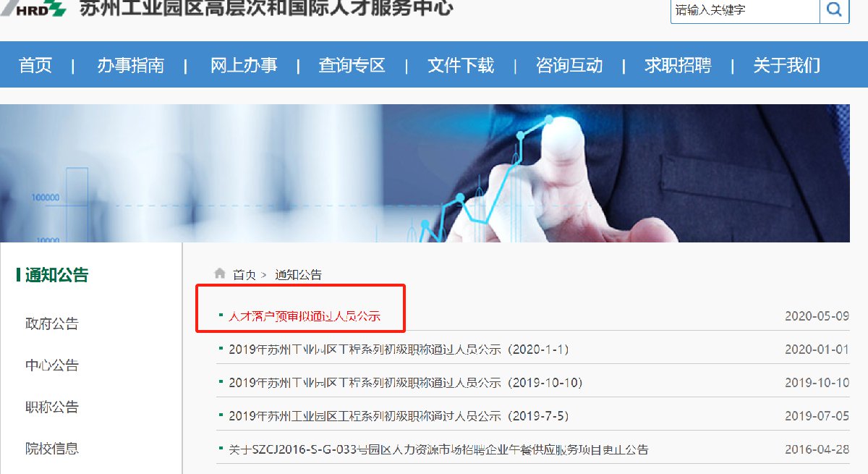Go to 网上办事 section
This screenshot has height=474, width=868.
tap(244, 66)
